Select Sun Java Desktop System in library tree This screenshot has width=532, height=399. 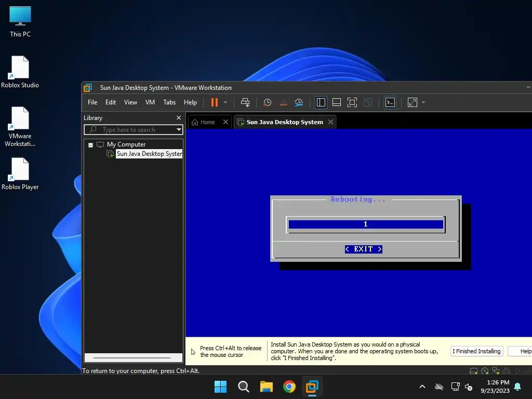[149, 154]
